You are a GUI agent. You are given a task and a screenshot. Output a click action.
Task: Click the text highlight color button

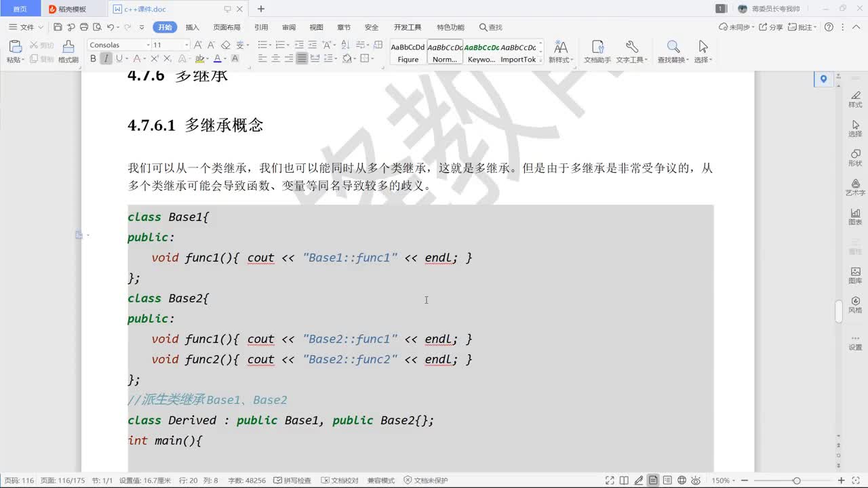(199, 59)
